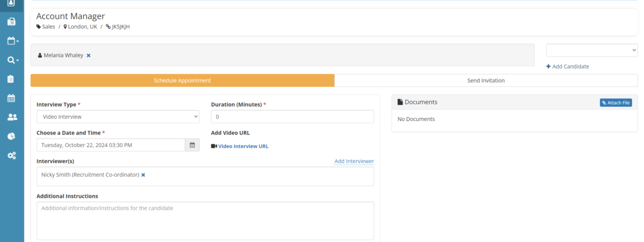Open the Interview Type dropdown
The height and width of the screenshot is (242, 644).
(118, 116)
